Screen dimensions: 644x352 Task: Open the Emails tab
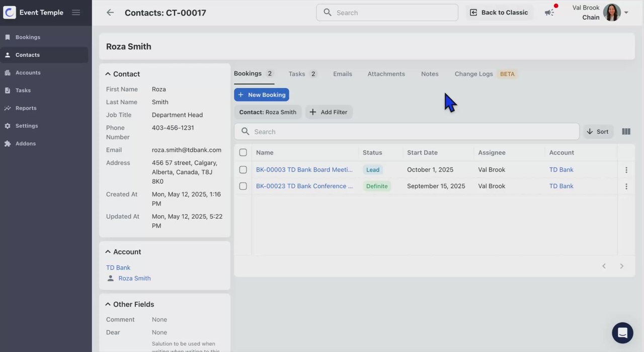(x=343, y=74)
